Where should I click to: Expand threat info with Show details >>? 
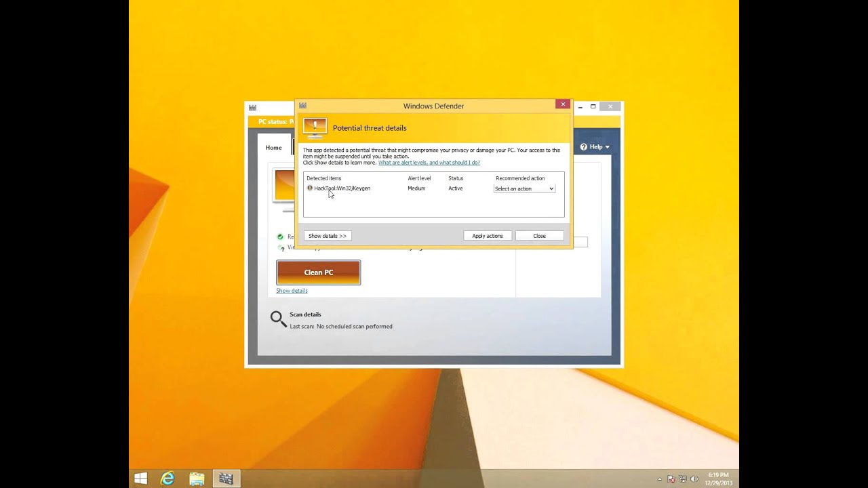pos(328,236)
